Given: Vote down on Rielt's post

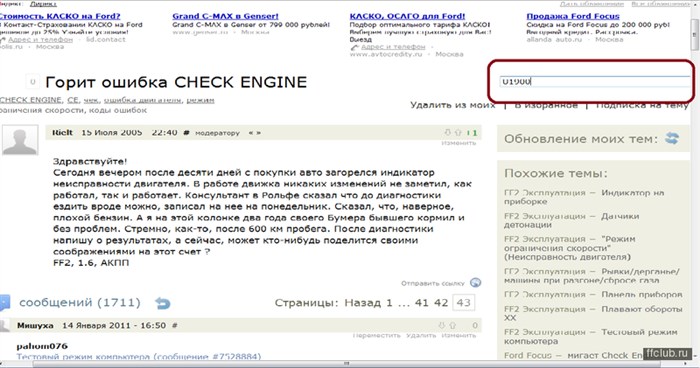Looking at the screenshot, I should 448,132.
